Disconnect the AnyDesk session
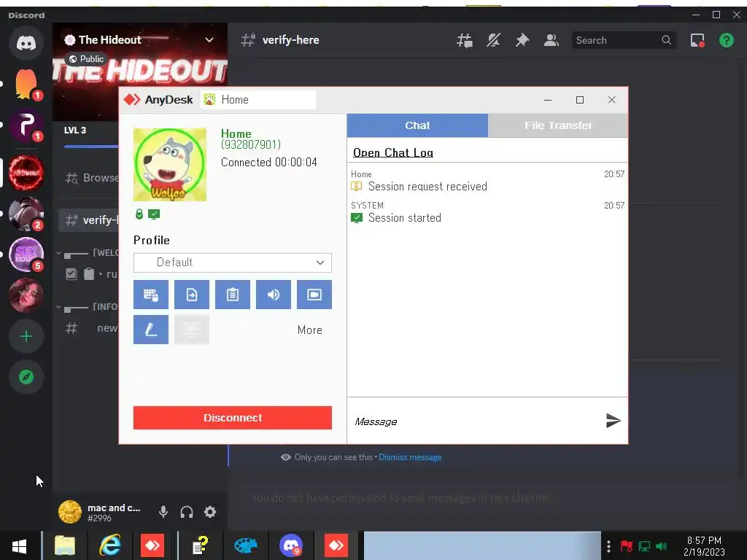Image resolution: width=747 pixels, height=560 pixels. click(x=233, y=418)
